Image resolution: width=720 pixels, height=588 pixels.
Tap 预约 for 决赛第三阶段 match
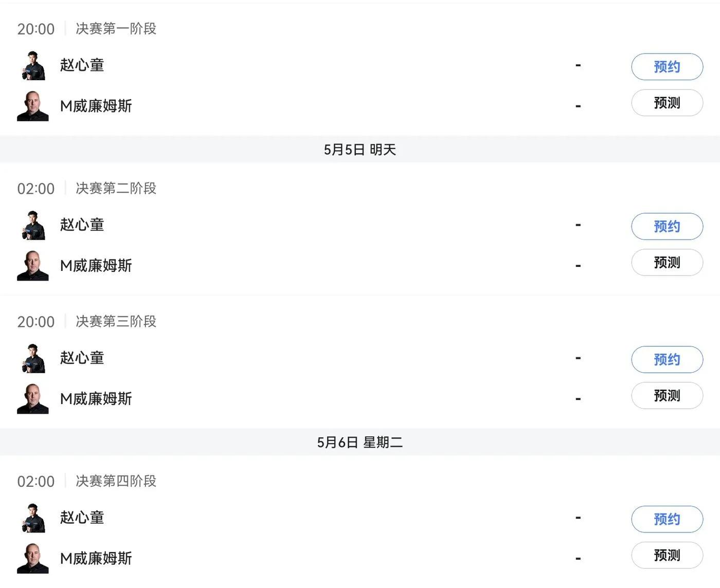point(667,360)
